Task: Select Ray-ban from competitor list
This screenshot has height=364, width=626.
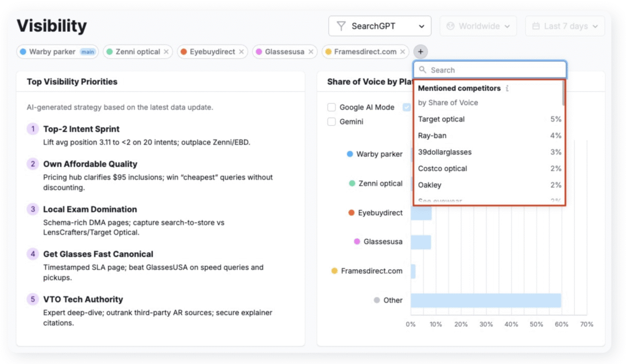Action: pyautogui.click(x=490, y=136)
